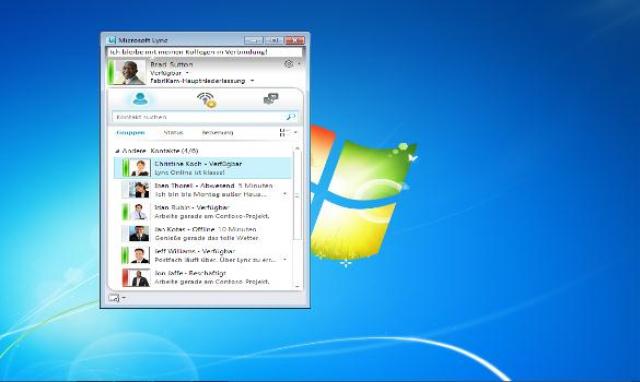The width and height of the screenshot is (640, 382).
Task: Switch to the Status tab
Action: (x=173, y=133)
